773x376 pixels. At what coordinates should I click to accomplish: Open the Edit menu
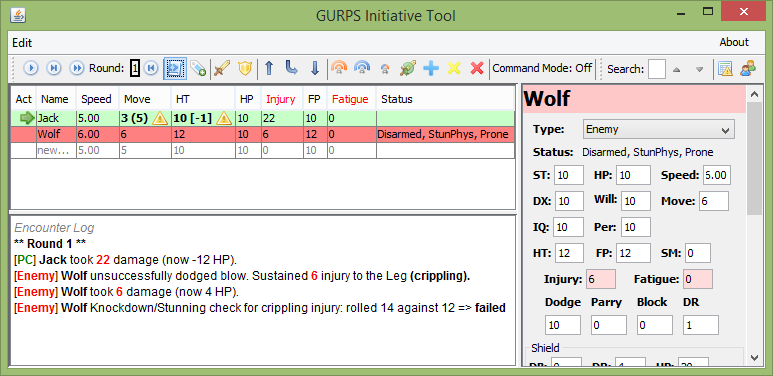click(22, 43)
